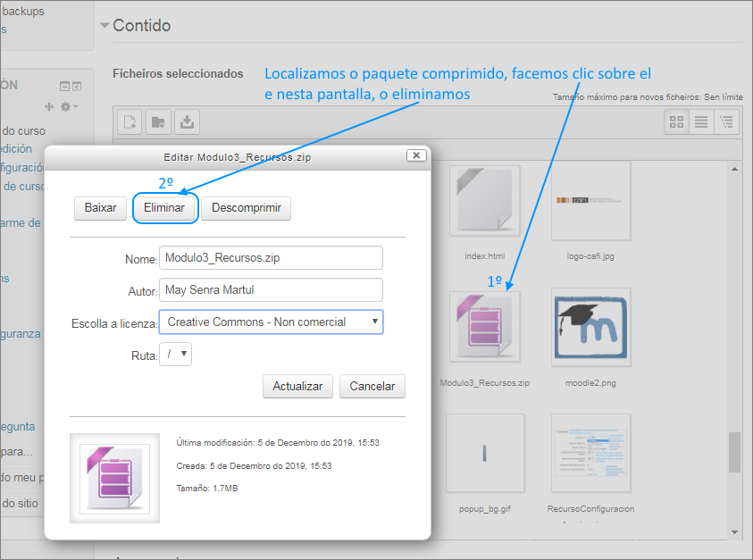
Task: Switch to list display view
Action: pos(701,122)
